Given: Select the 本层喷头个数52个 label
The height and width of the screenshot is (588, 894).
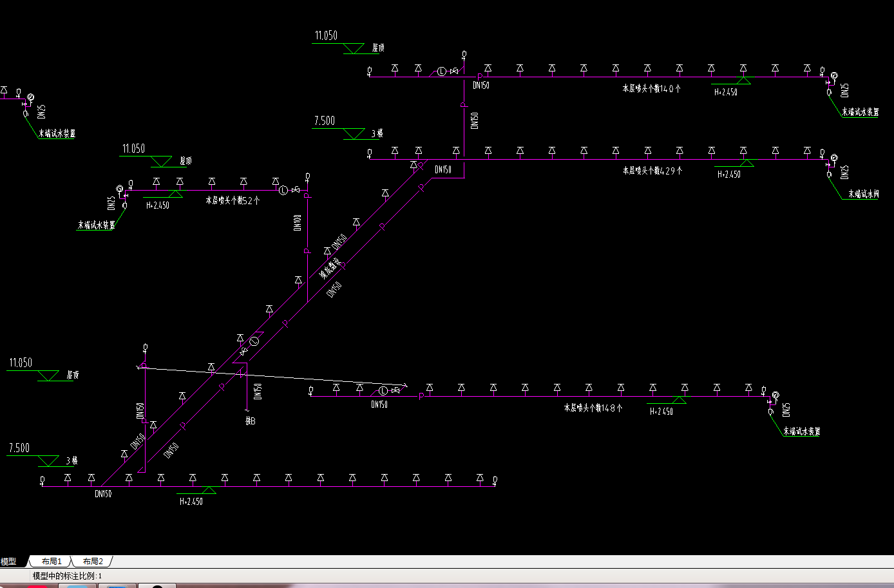Looking at the screenshot, I should (x=233, y=200).
